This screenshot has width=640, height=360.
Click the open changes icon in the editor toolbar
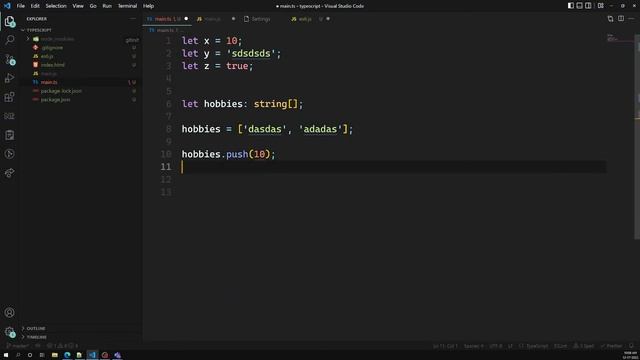pos(610,19)
